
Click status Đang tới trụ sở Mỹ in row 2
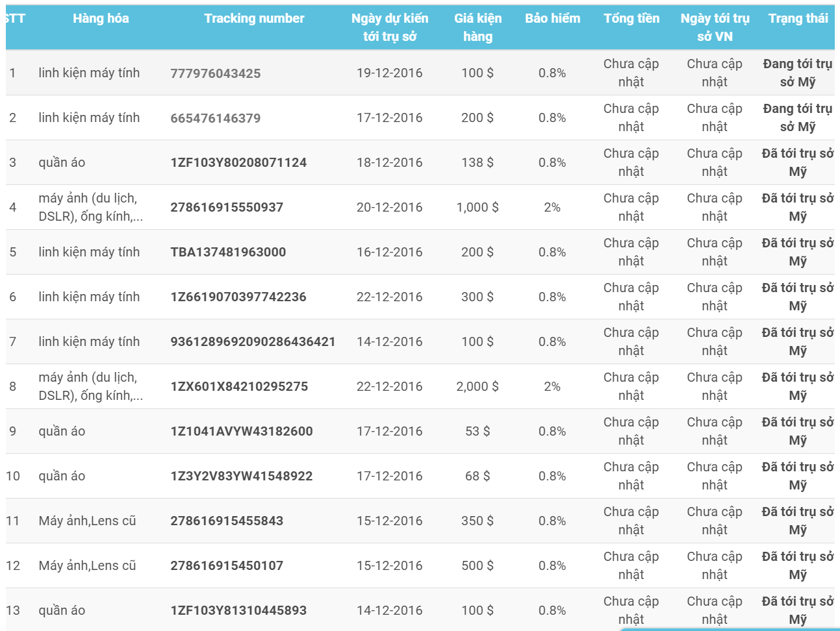point(798,118)
